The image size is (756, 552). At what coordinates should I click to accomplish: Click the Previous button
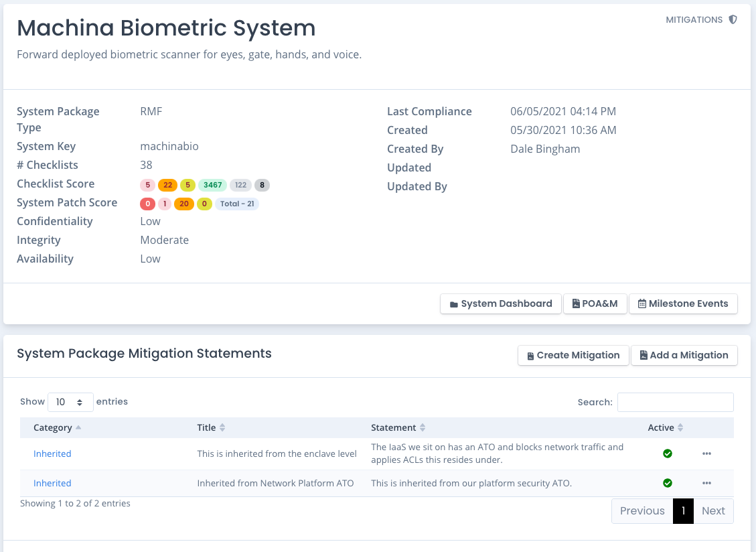tap(642, 510)
